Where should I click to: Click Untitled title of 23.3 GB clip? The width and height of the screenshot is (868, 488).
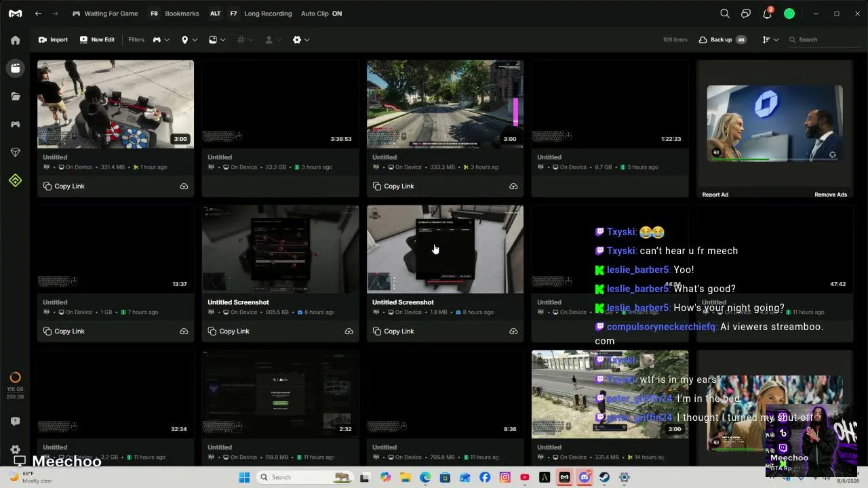coord(220,157)
